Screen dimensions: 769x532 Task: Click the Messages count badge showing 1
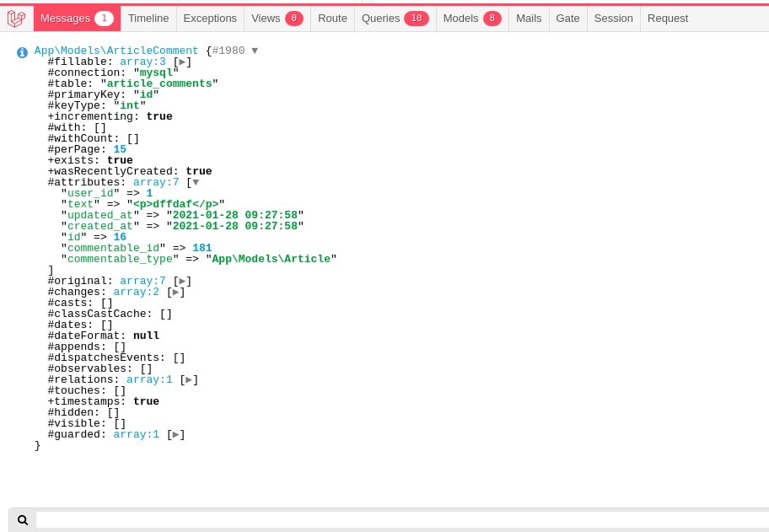[104, 19]
